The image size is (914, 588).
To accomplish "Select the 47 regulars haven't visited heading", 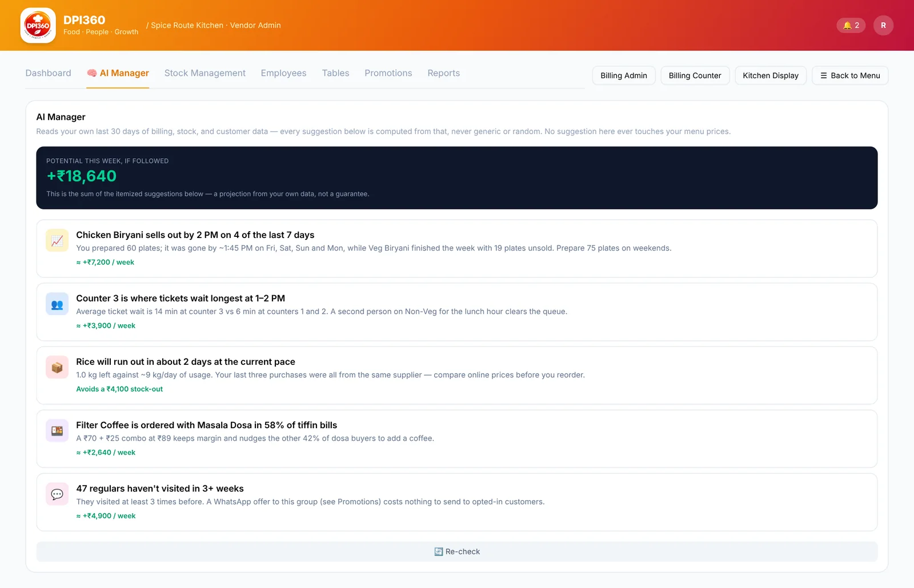I will pos(160,488).
